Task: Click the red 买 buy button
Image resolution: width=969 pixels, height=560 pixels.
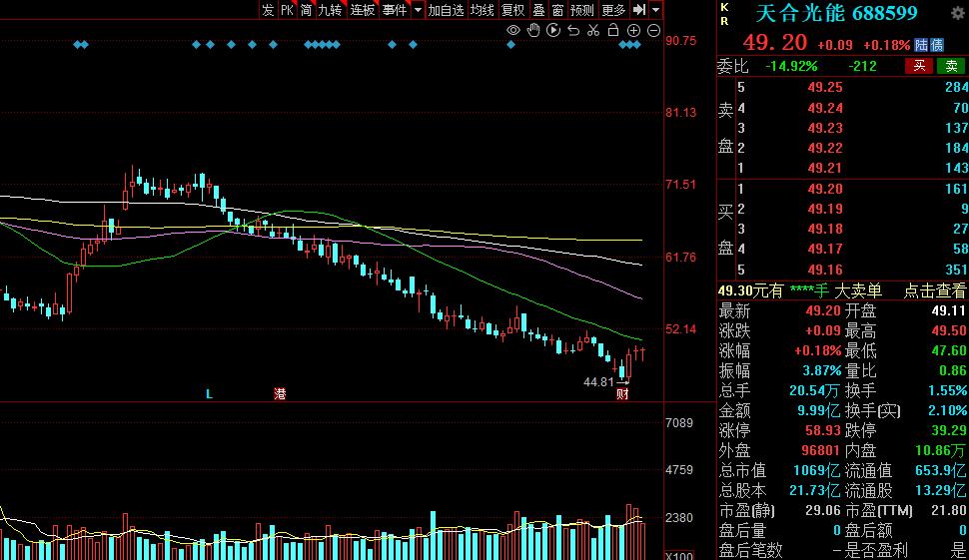Action: tap(919, 66)
